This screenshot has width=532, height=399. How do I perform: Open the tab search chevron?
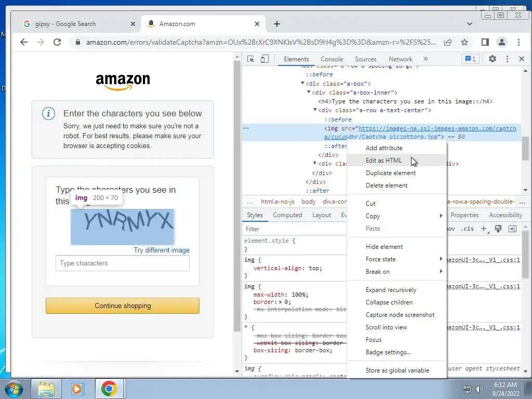click(x=470, y=24)
